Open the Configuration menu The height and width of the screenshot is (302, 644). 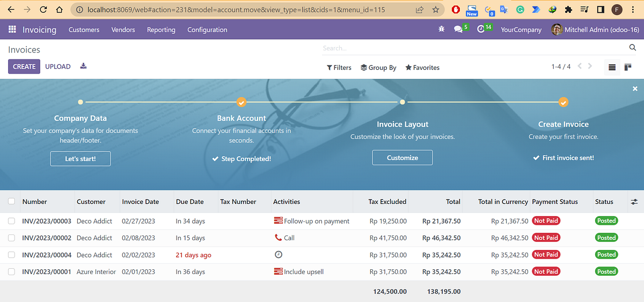[207, 30]
